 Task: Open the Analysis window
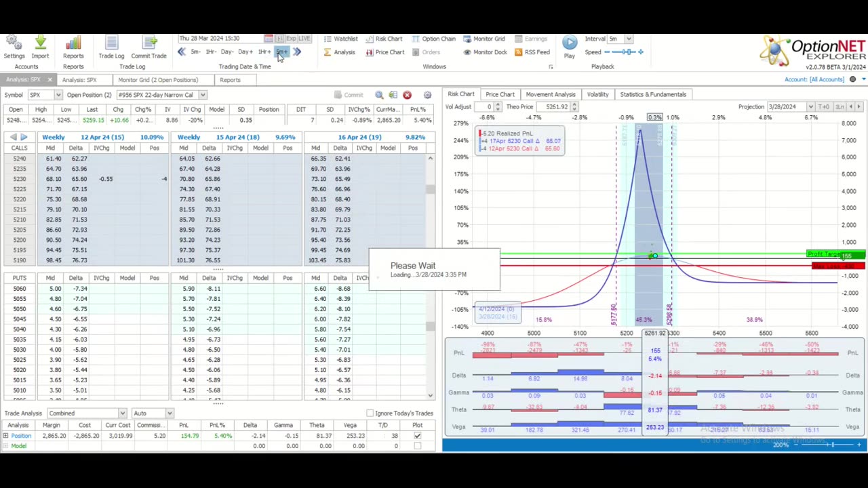[x=340, y=52]
